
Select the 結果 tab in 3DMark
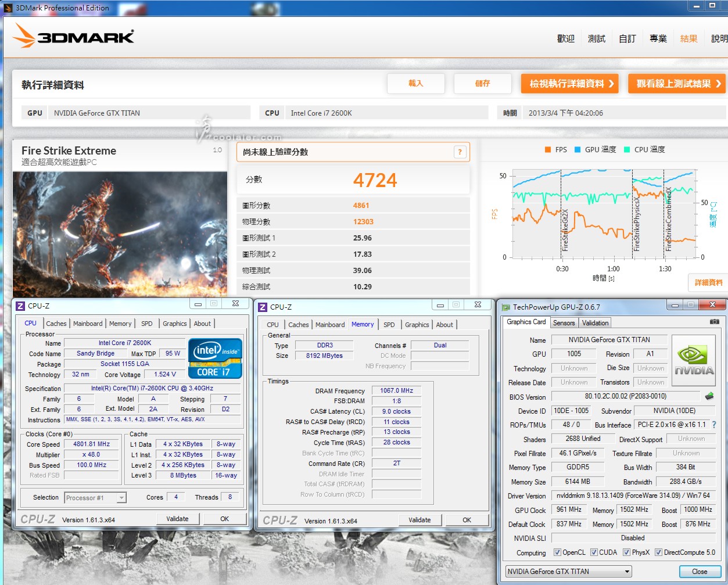(x=689, y=38)
